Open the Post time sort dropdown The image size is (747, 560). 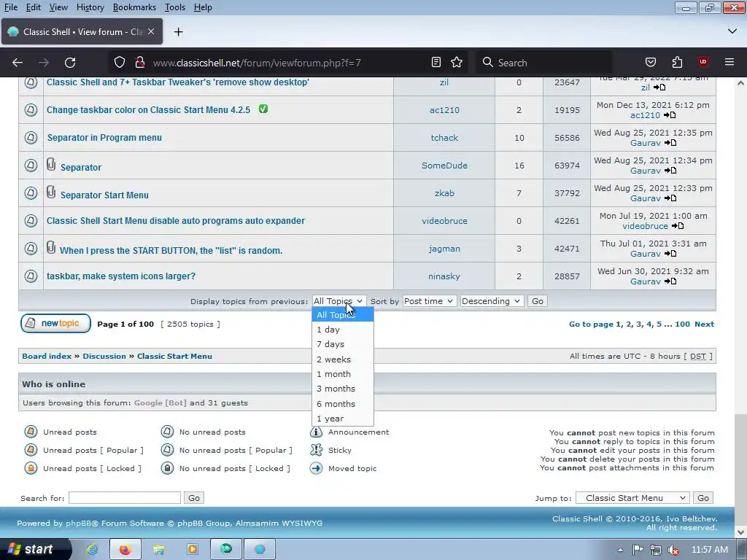(429, 301)
